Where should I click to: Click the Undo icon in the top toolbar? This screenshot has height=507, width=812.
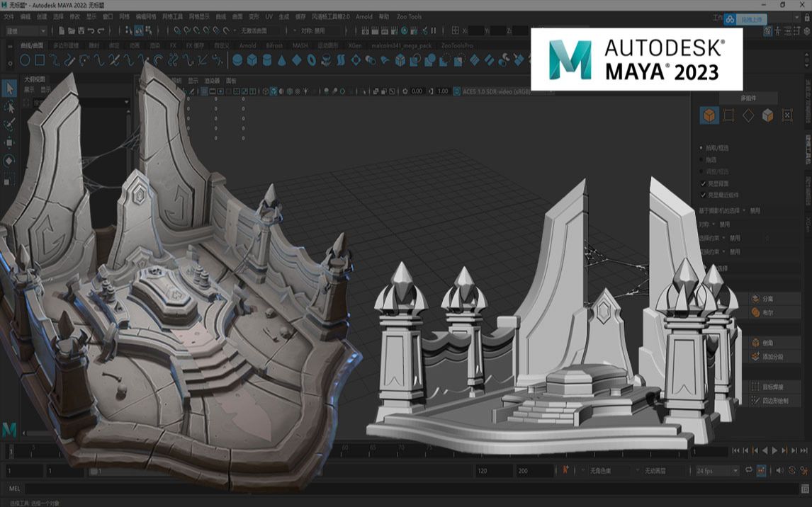coord(91,30)
